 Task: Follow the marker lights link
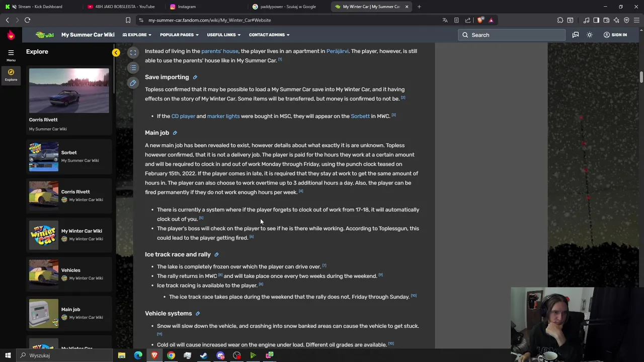click(223, 116)
